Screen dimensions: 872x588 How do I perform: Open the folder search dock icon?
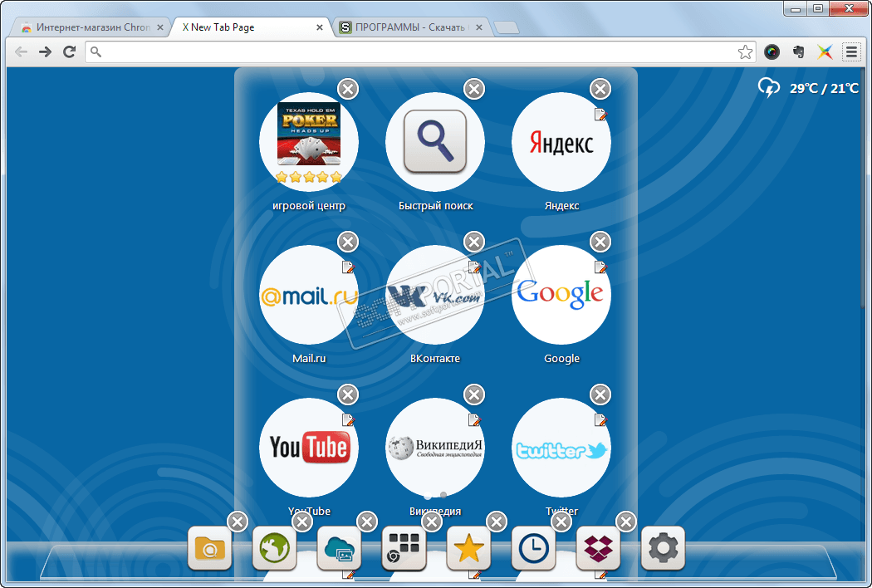pos(209,548)
